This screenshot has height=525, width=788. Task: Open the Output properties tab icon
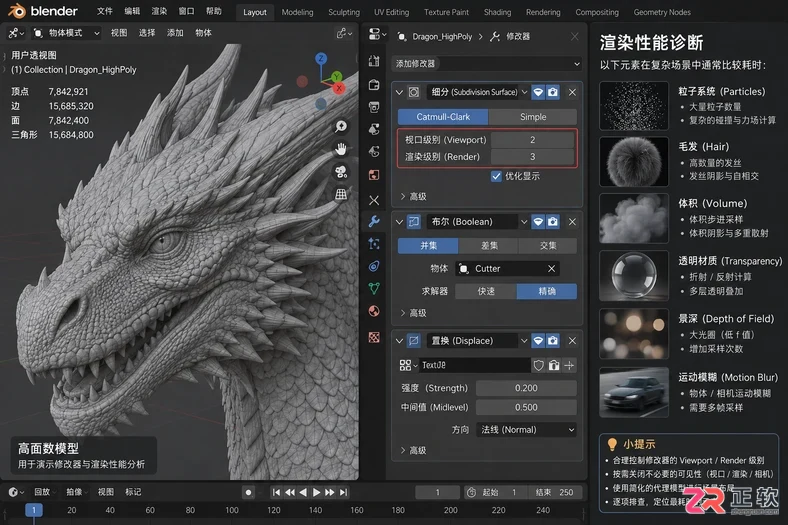(374, 107)
